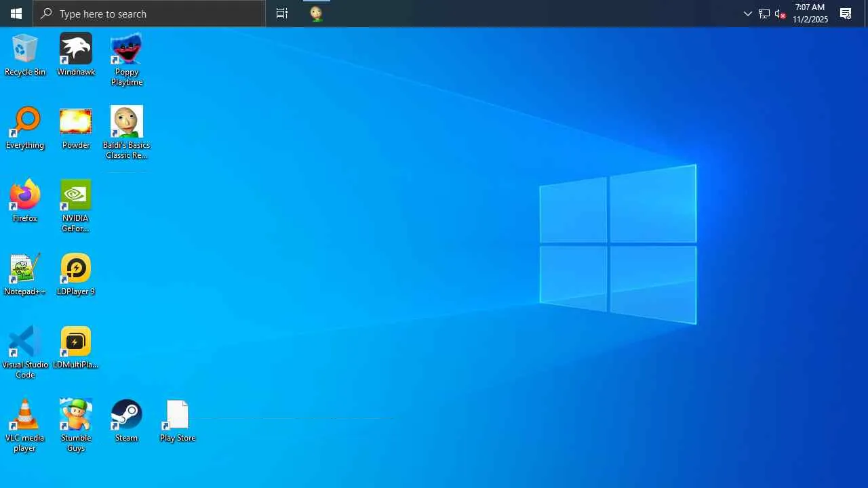Click the muted volume tray icon

[780, 14]
